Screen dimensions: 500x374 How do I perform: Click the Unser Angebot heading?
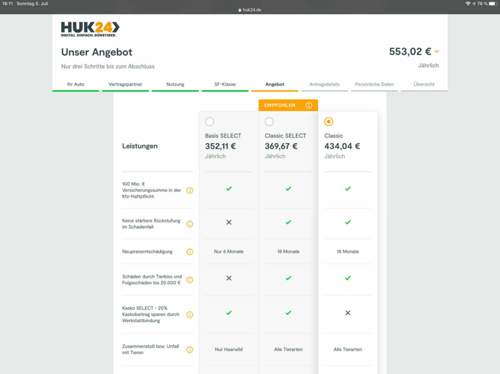click(97, 52)
